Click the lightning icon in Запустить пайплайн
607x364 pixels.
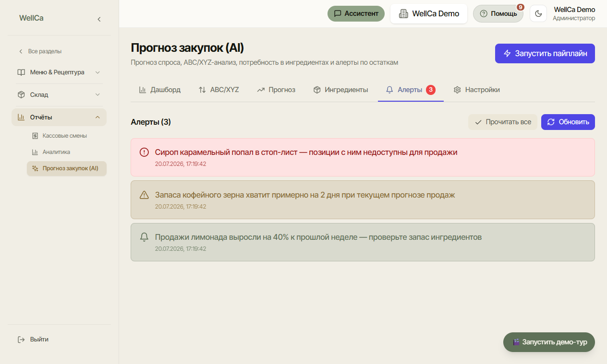(x=507, y=54)
